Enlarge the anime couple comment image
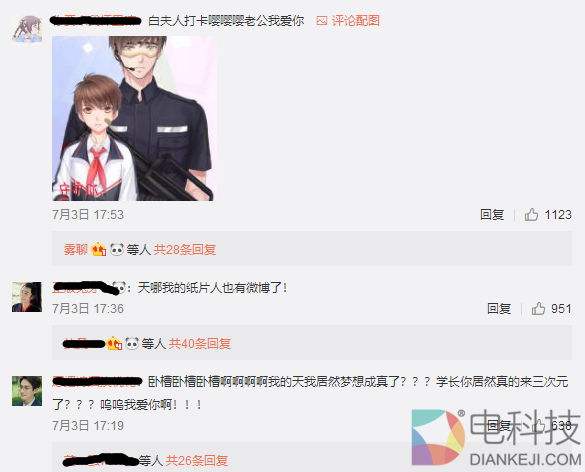The width and height of the screenshot is (585, 472). [x=134, y=118]
